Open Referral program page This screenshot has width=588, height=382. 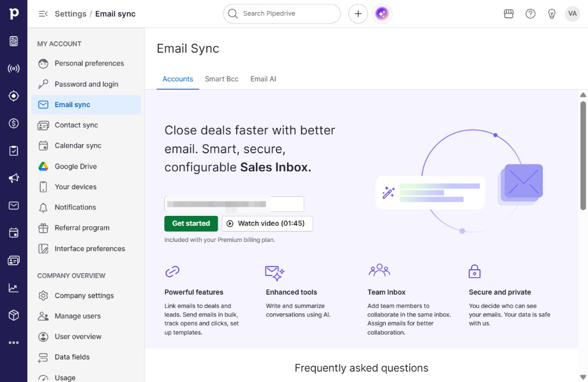pyautogui.click(x=86, y=228)
